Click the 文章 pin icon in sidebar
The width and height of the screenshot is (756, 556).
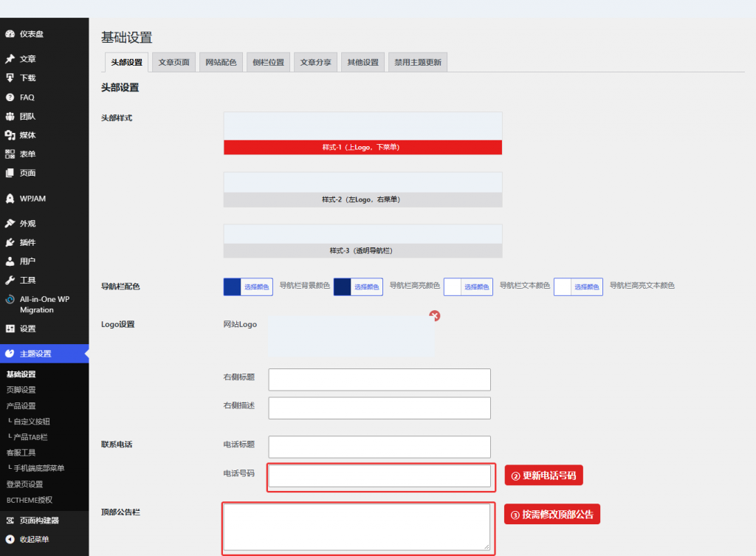point(10,59)
